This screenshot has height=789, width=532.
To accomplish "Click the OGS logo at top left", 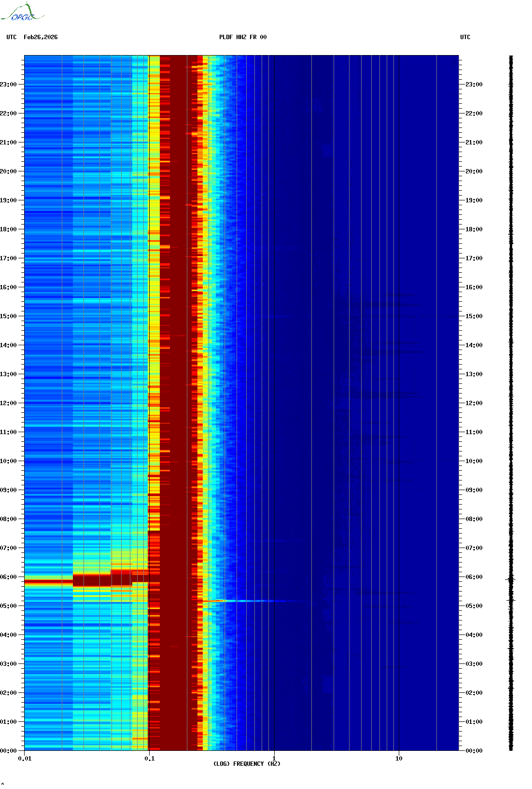I will point(22,12).
